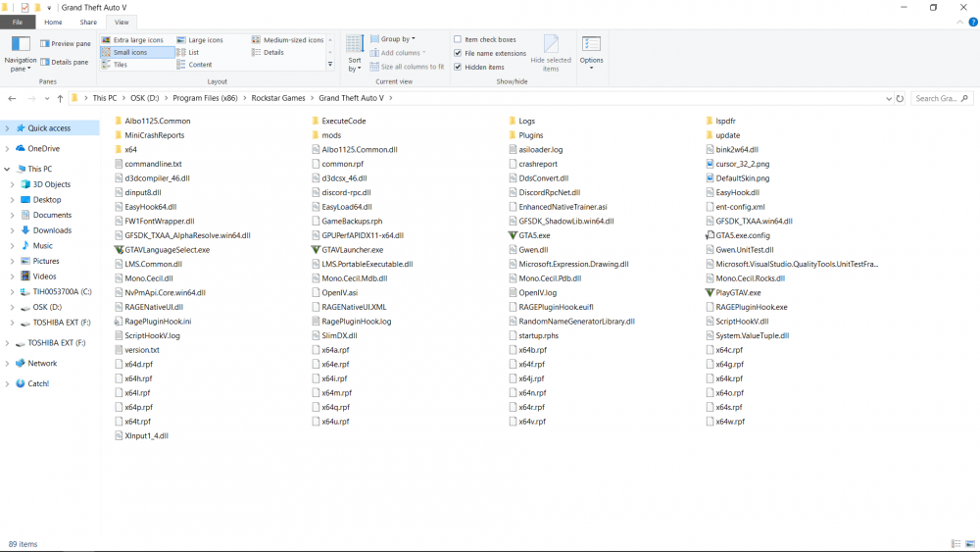
Task: Select the OpenIV.asi file
Action: 339,292
